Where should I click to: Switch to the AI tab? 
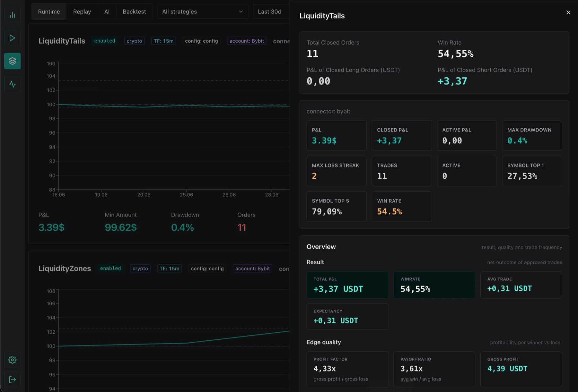pyautogui.click(x=107, y=12)
